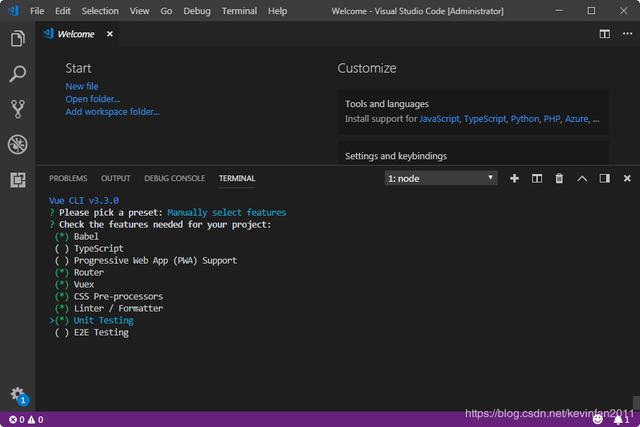The width and height of the screenshot is (640, 427).
Task: Switch to the OUTPUT panel tab
Action: [116, 178]
